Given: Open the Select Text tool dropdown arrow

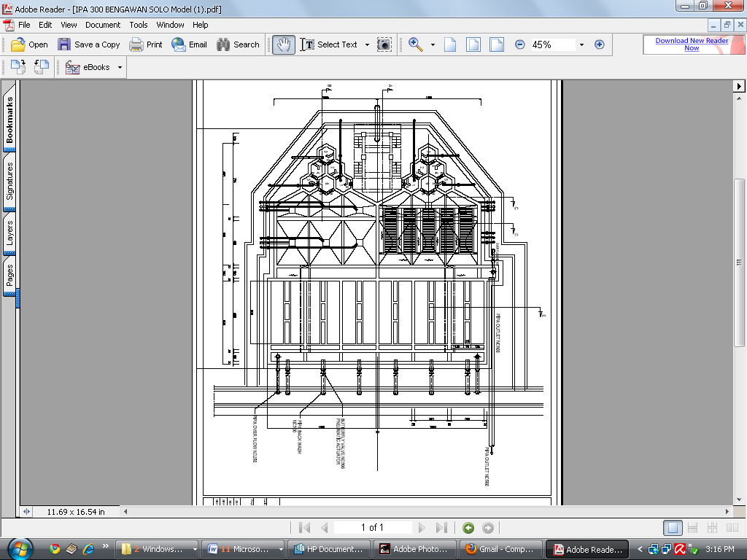Looking at the screenshot, I should [367, 44].
